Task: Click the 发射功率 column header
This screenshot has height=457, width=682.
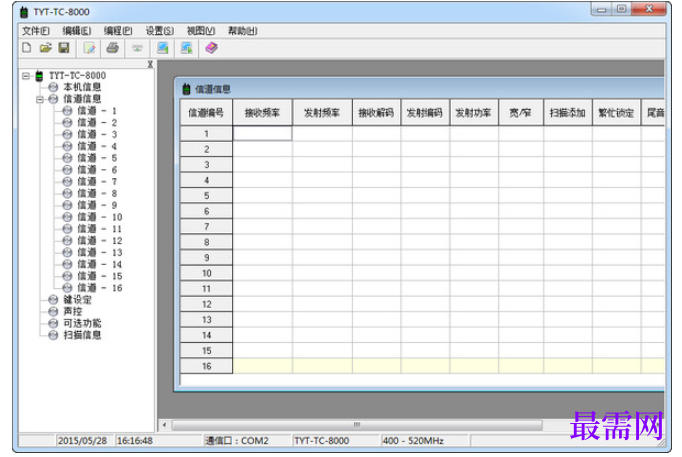Action: [x=474, y=113]
